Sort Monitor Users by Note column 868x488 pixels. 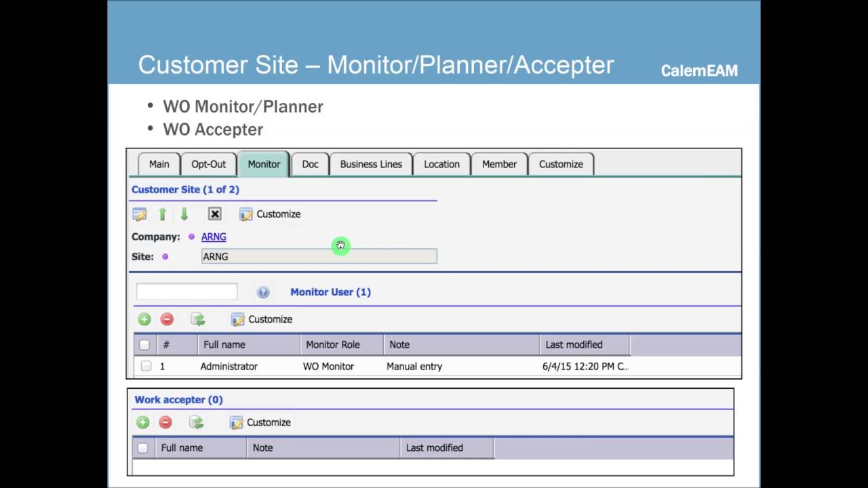click(462, 345)
